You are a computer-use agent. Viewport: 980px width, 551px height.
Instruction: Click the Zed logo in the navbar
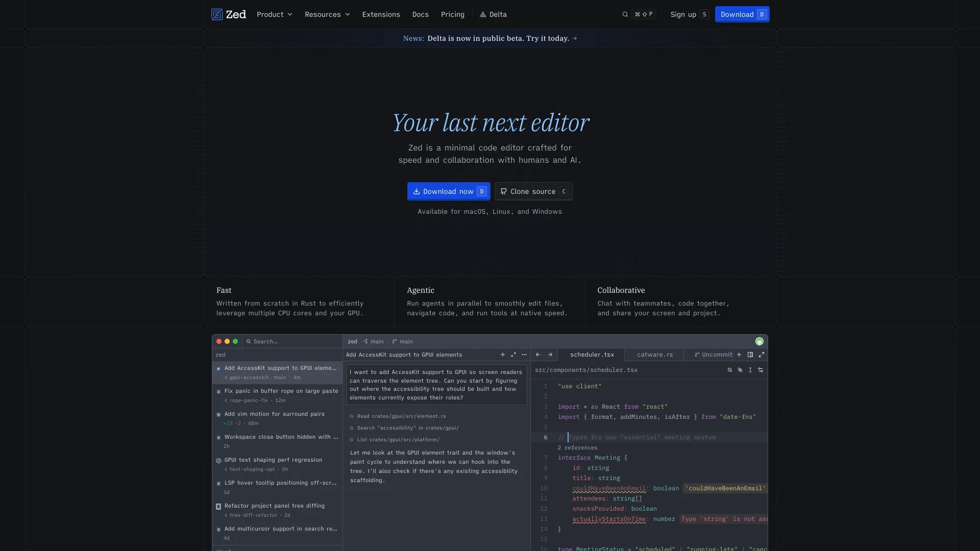point(229,14)
